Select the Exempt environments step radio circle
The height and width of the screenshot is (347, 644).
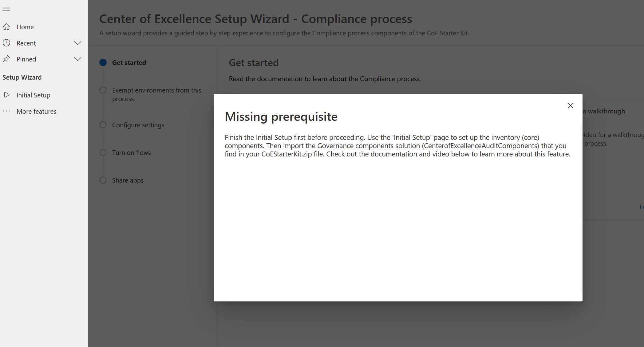pos(103,90)
